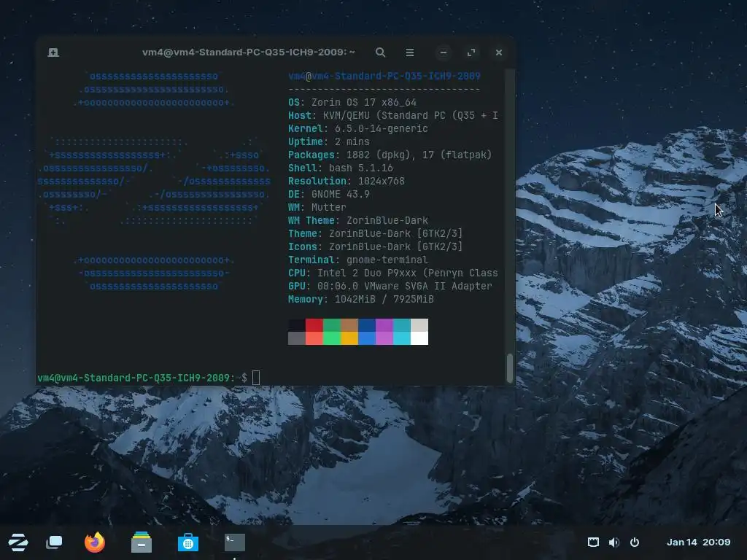Viewport: 747px width, 560px height.
Task: Click the 'CPU: Intel 2 Duo P9xxx' line
Action: tap(392, 273)
